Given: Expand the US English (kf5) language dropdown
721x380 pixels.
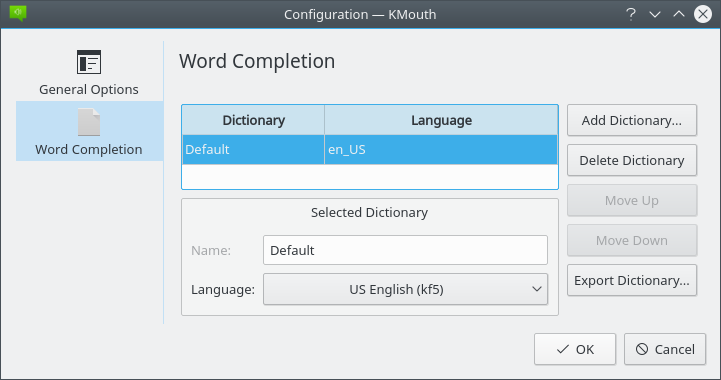Looking at the screenshot, I should coord(405,289).
